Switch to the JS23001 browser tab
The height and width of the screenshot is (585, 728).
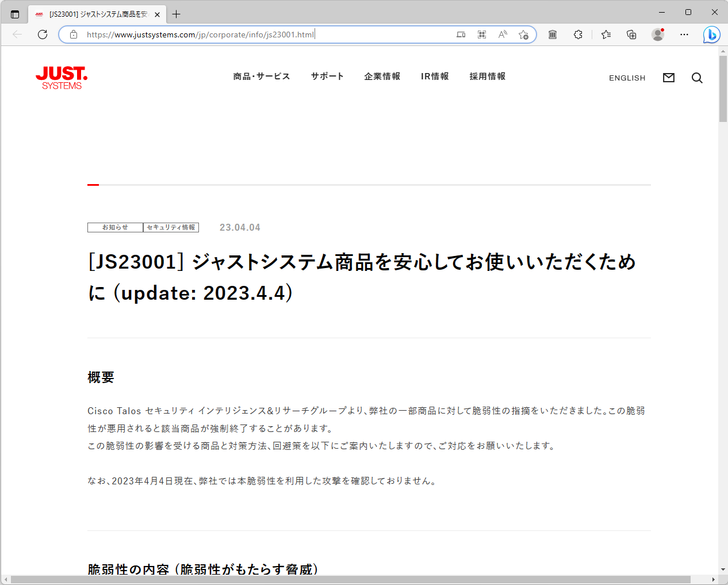click(92, 14)
